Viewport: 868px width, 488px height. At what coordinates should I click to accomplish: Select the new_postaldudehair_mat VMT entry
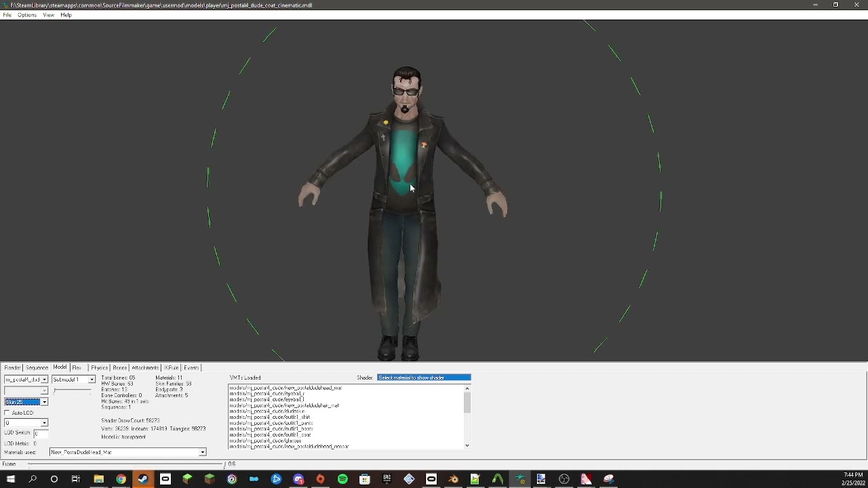[284, 405]
